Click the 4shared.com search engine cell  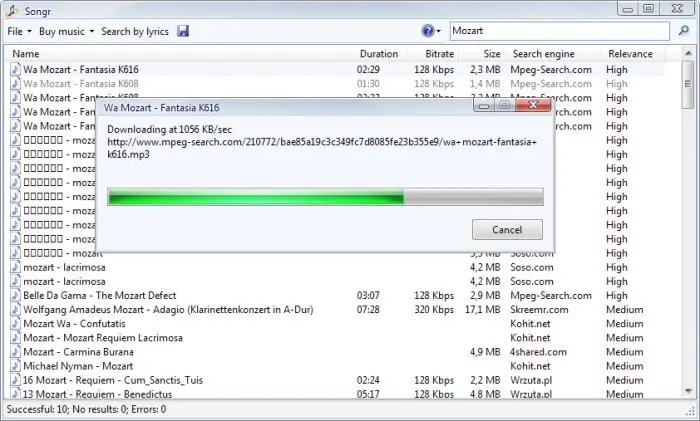click(538, 352)
